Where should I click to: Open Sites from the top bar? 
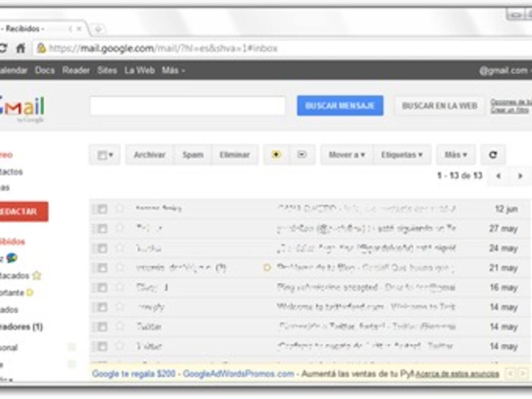[107, 70]
